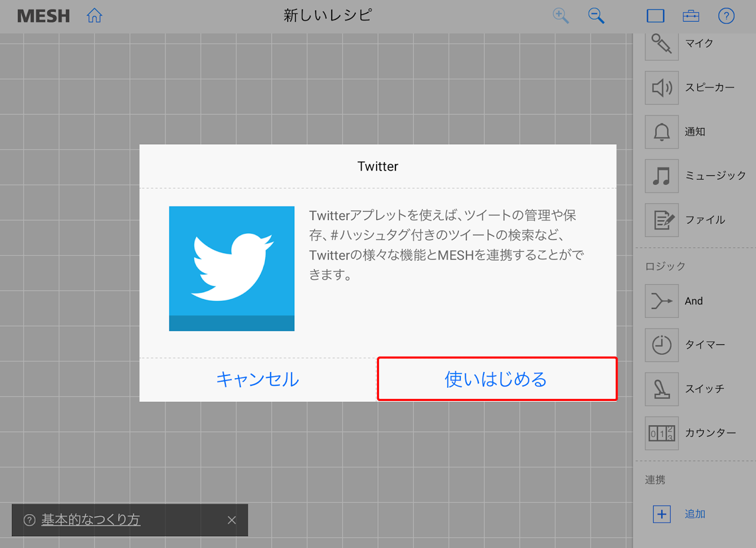Screen dimensions: 756x548
Task: Toggle the full-screen rectangle icon
Action: pos(655,16)
